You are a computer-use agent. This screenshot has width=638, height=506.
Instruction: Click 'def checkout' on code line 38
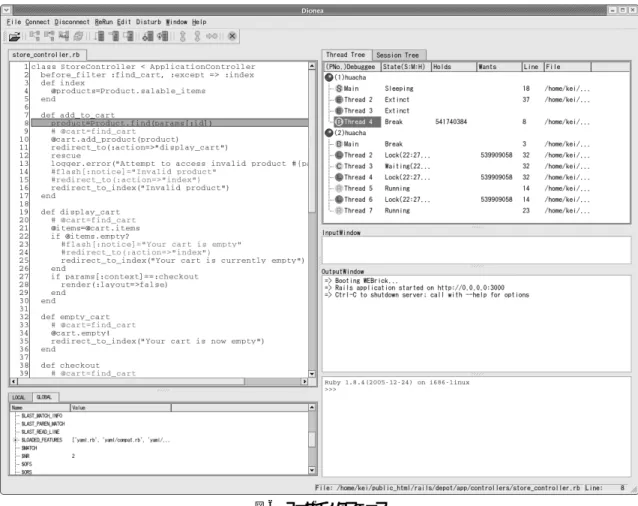70,365
